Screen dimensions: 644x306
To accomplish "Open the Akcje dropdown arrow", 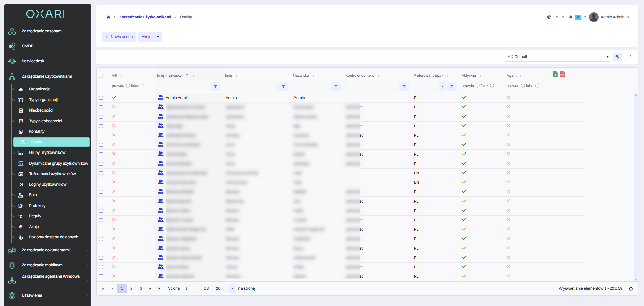I will click(158, 37).
